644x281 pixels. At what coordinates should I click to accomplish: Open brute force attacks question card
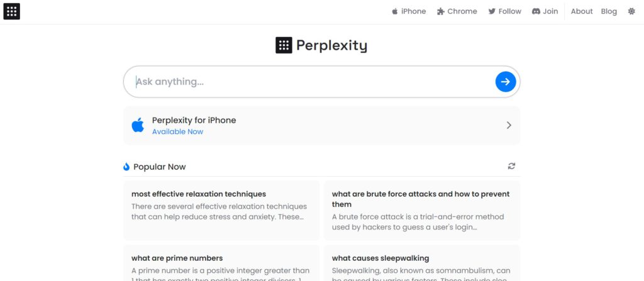[x=422, y=211]
